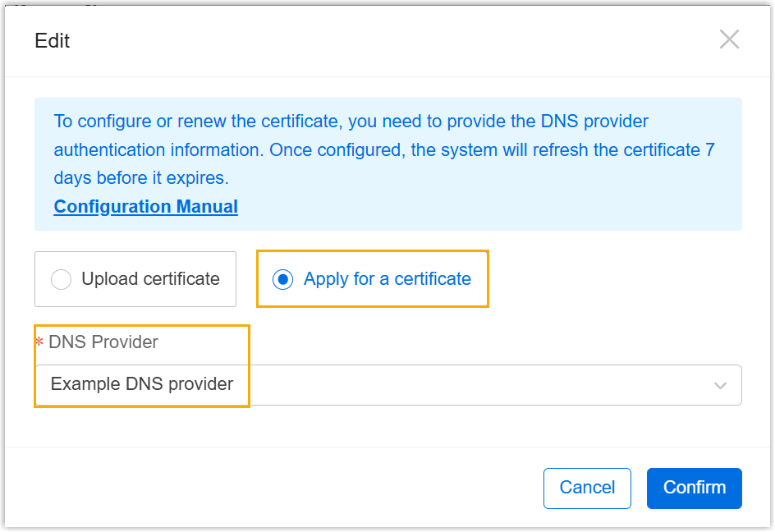Click the 'Upload certificate' label text

150,279
